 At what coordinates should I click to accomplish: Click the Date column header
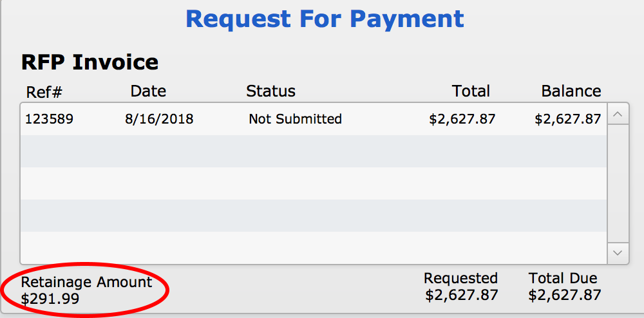click(x=148, y=91)
